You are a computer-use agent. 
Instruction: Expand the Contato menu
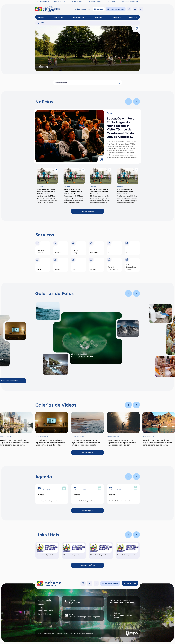pos(133,17)
